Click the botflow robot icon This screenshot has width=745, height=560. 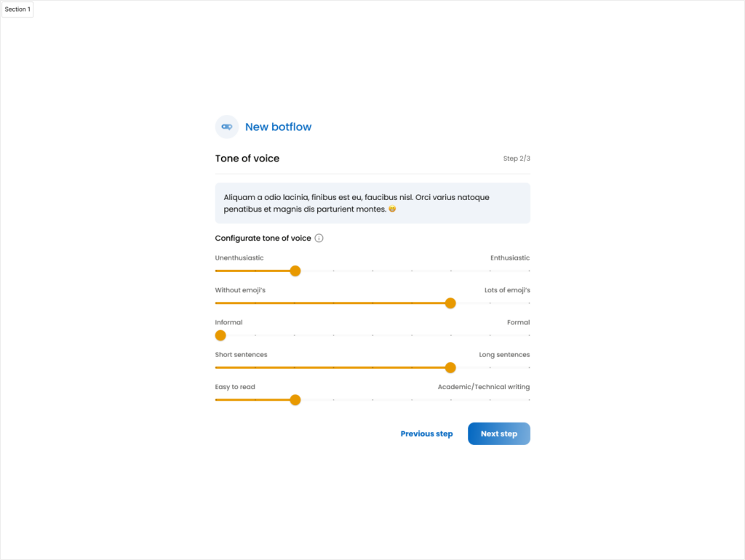pos(227,127)
